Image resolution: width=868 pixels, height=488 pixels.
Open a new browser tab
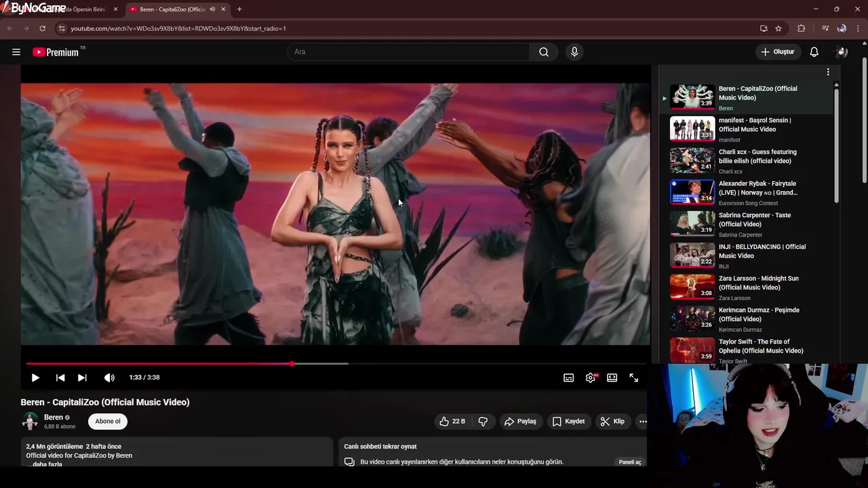point(239,9)
